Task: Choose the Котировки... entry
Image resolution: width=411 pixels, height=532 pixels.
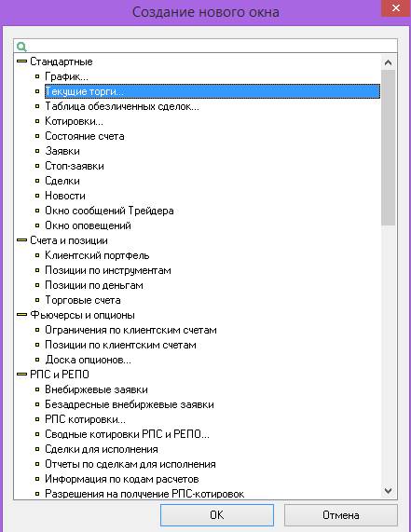Action: [x=74, y=121]
